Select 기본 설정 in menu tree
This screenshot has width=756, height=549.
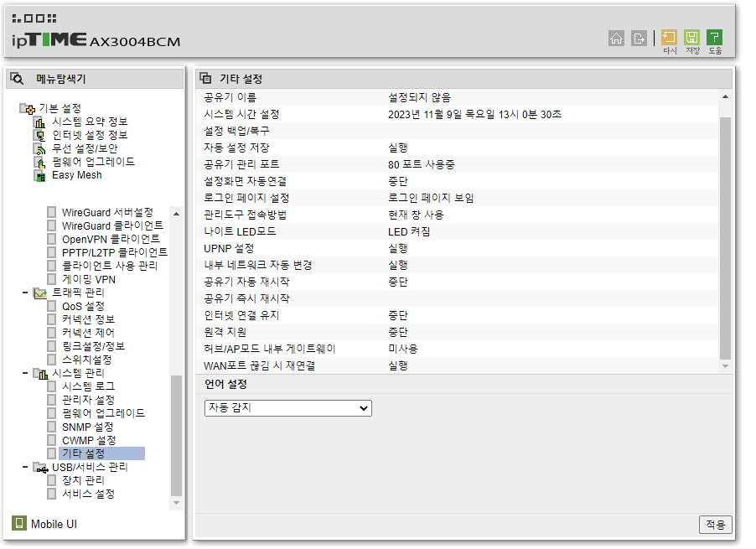click(60, 108)
